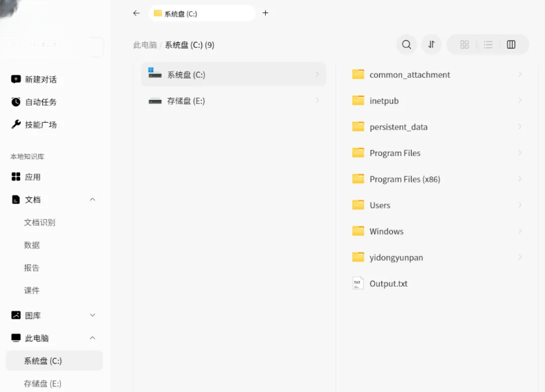The width and height of the screenshot is (545, 392).
Task: Select the 系统盘 (C:) tab
Action: click(x=202, y=13)
